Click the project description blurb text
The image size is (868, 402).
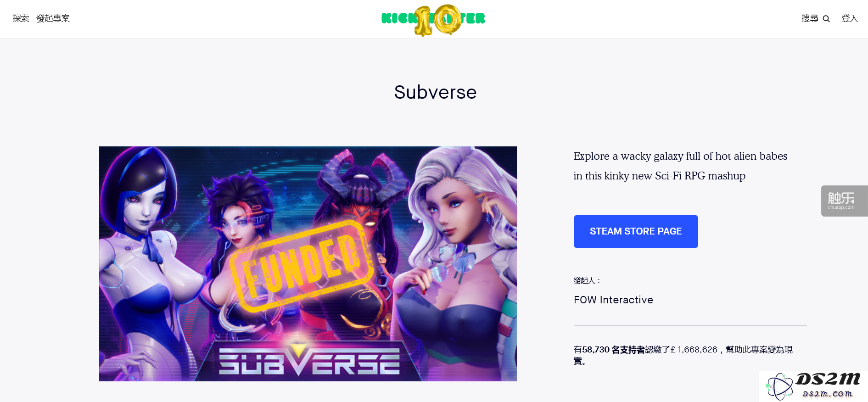(x=680, y=166)
